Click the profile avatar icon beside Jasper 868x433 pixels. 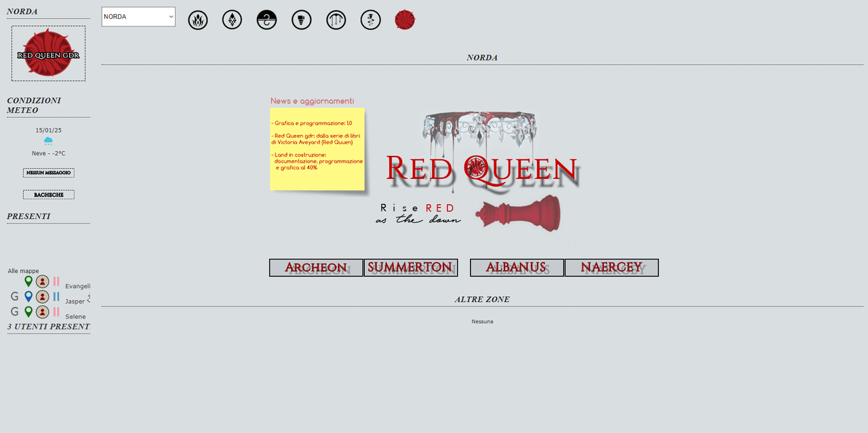(x=42, y=296)
